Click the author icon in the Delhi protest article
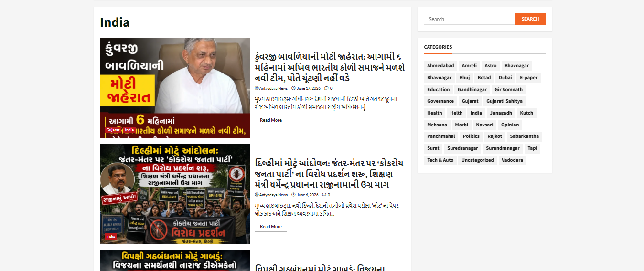The image size is (644, 271). click(257, 195)
